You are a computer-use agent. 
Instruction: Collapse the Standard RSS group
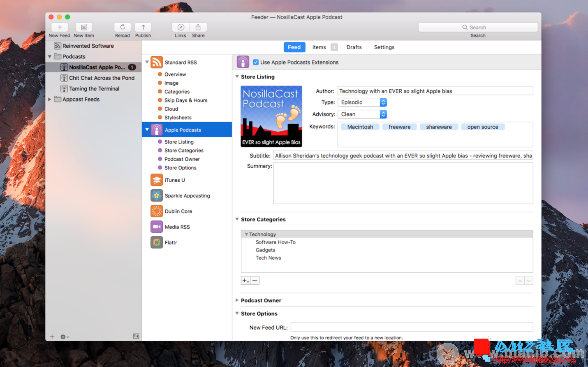point(147,62)
